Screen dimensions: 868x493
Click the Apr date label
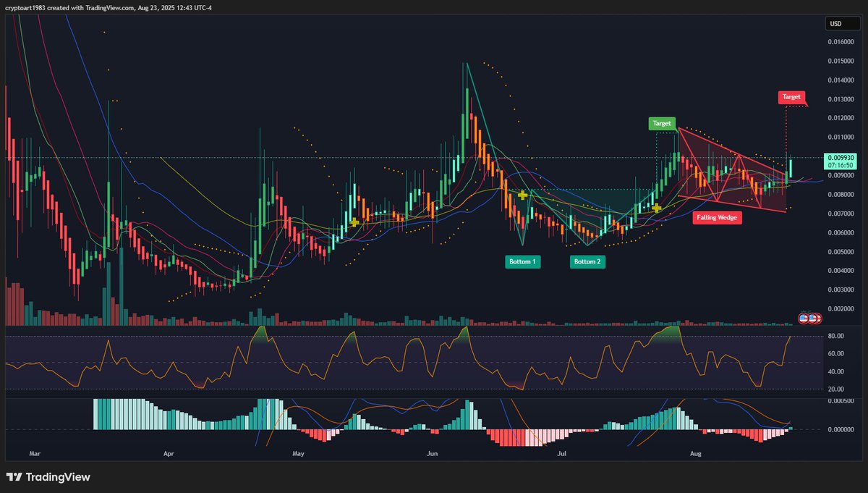[x=169, y=454]
